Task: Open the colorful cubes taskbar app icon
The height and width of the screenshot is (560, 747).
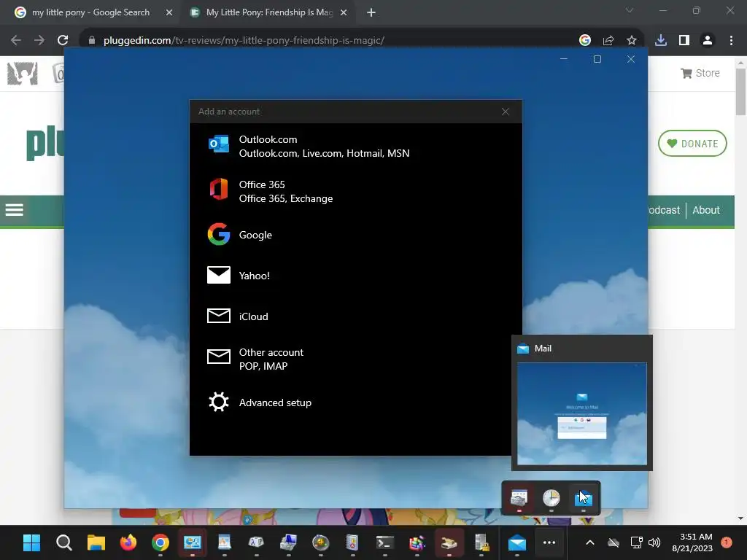Action: 417,542
